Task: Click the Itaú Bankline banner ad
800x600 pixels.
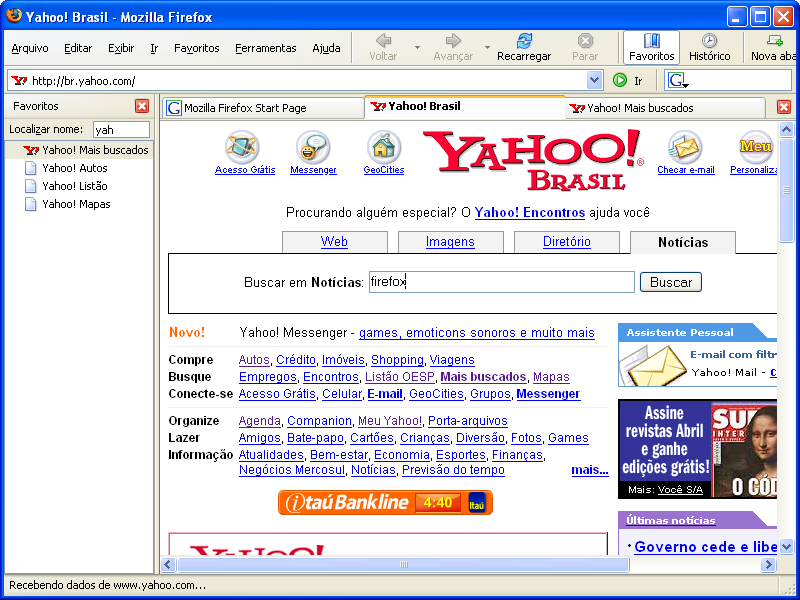Action: tap(385, 503)
